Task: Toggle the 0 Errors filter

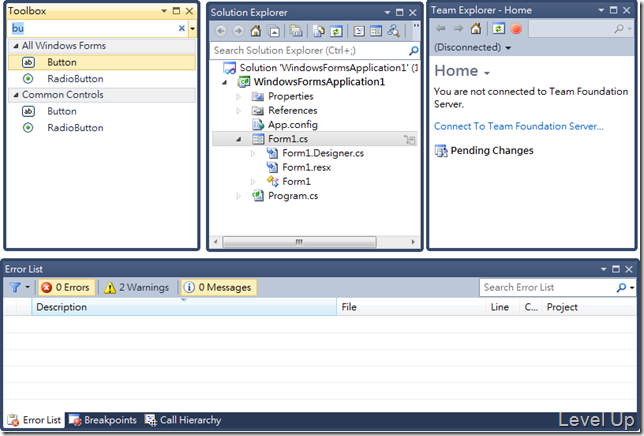Action: point(67,287)
